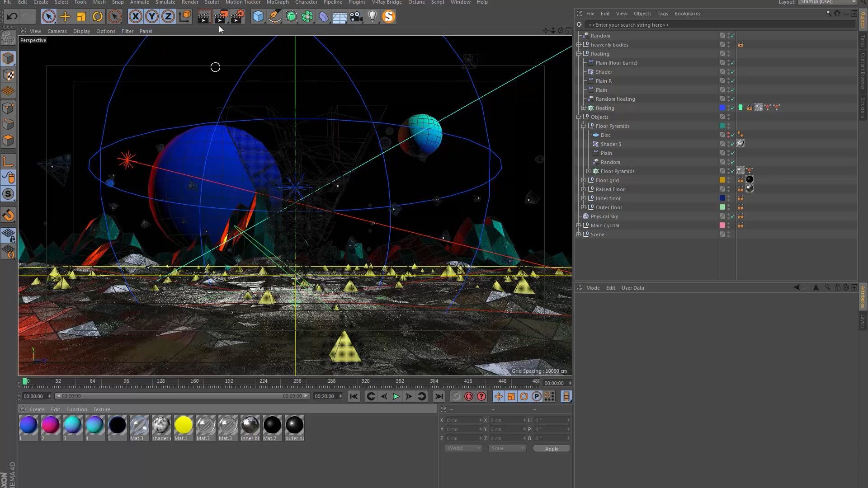This screenshot has height=488, width=868.
Task: Toggle Record Active Objects keyframe button
Action: (456, 396)
